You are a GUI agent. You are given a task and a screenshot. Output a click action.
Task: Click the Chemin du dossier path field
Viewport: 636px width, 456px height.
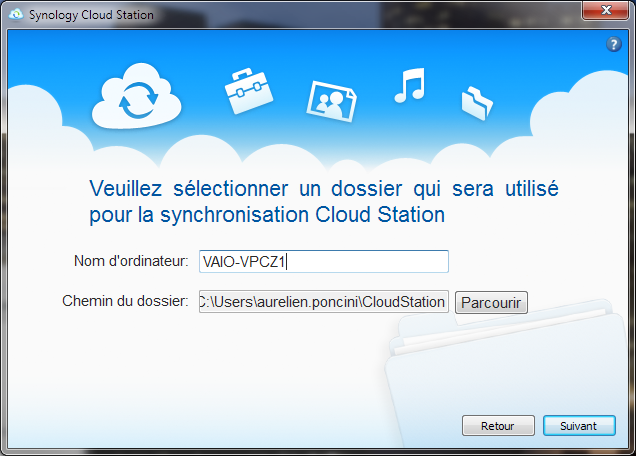323,302
